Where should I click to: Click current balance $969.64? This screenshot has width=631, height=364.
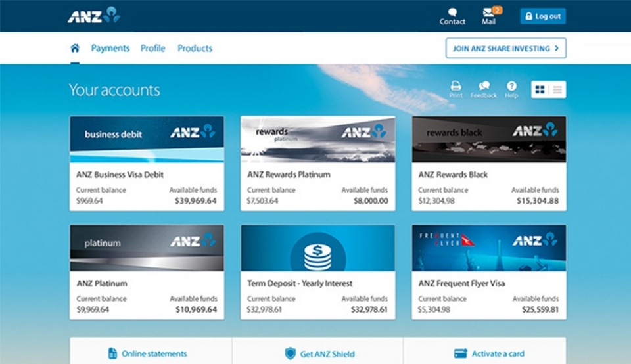tap(89, 201)
